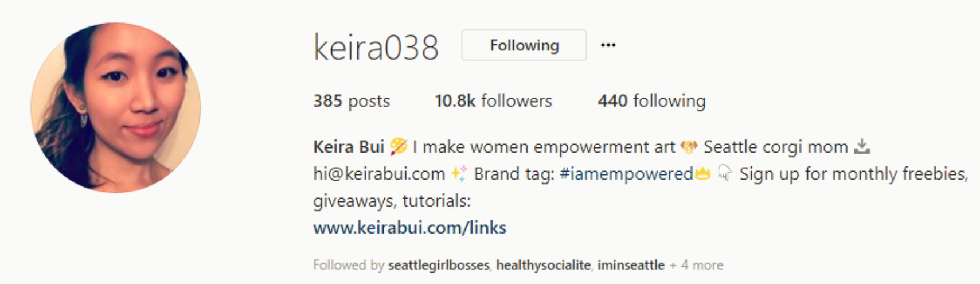View the 440 following list
Viewport: 980px width, 284px height.
coord(651,101)
